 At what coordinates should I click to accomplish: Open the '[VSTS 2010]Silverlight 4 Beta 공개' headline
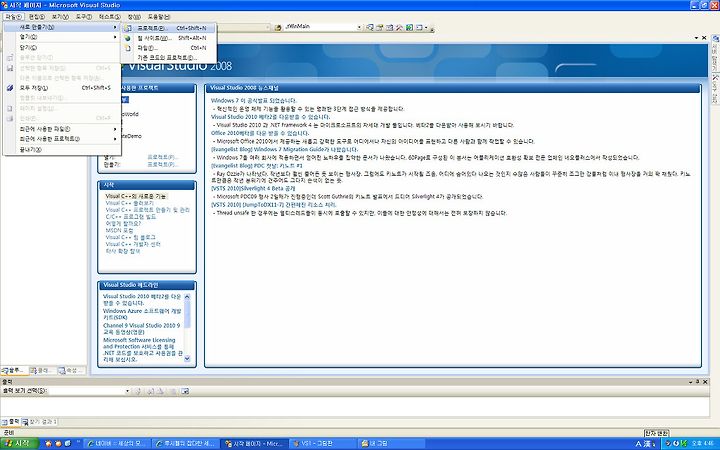click(253, 188)
